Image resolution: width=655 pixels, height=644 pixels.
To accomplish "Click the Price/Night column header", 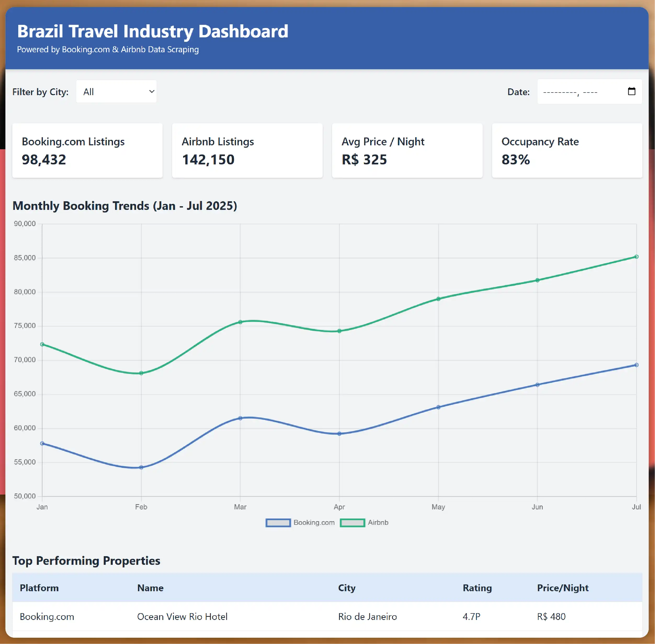I will click(x=563, y=588).
